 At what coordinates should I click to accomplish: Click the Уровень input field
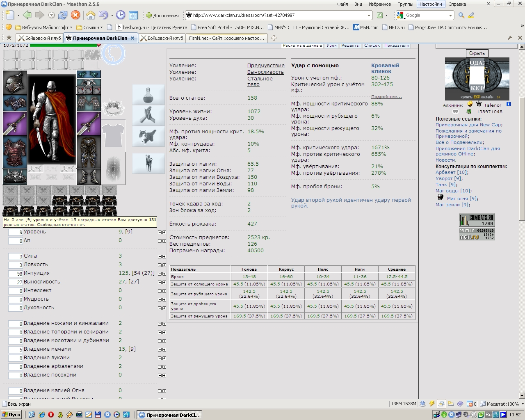16,232
